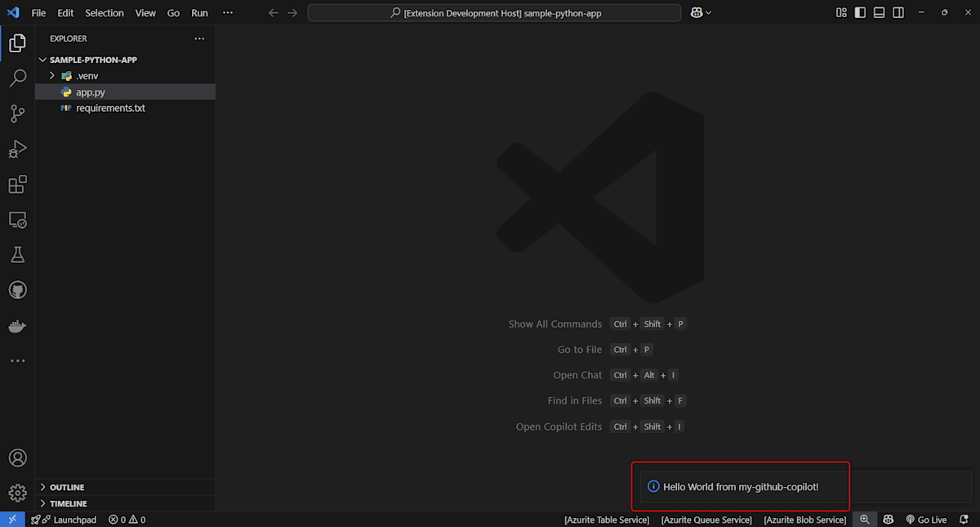Open the Extensions view
Image resolution: width=980 pixels, height=527 pixels.
click(17, 185)
